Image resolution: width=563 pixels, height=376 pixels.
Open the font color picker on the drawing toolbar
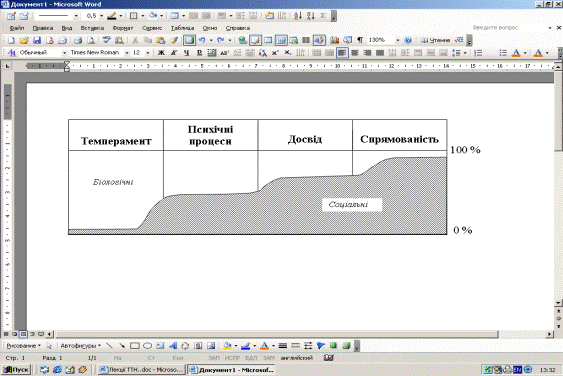tap(273, 346)
